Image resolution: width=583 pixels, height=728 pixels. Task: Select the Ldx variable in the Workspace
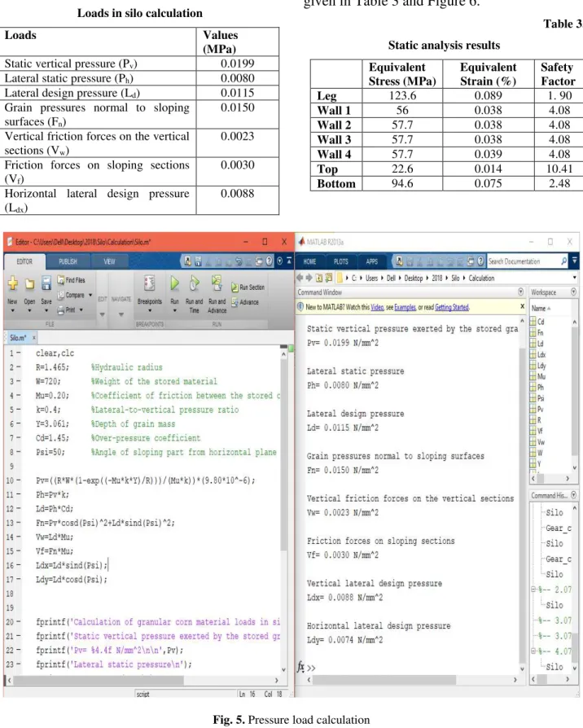[x=538, y=354]
